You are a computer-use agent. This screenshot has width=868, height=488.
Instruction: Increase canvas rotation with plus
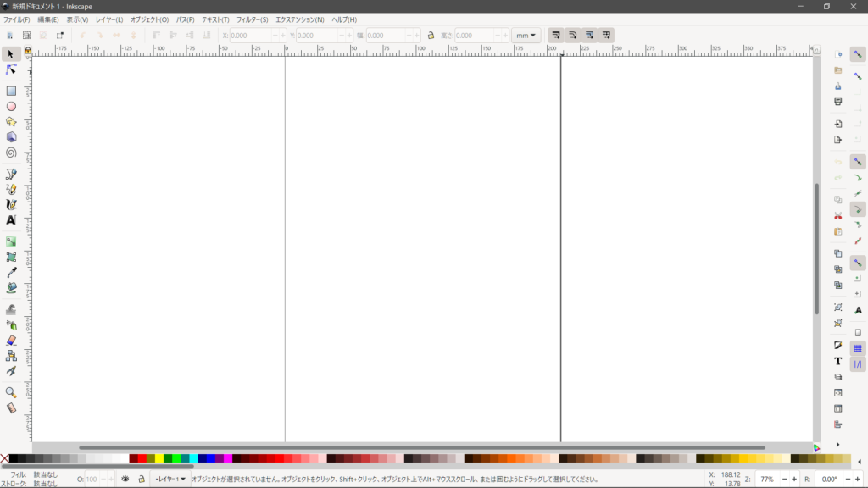pyautogui.click(x=858, y=480)
